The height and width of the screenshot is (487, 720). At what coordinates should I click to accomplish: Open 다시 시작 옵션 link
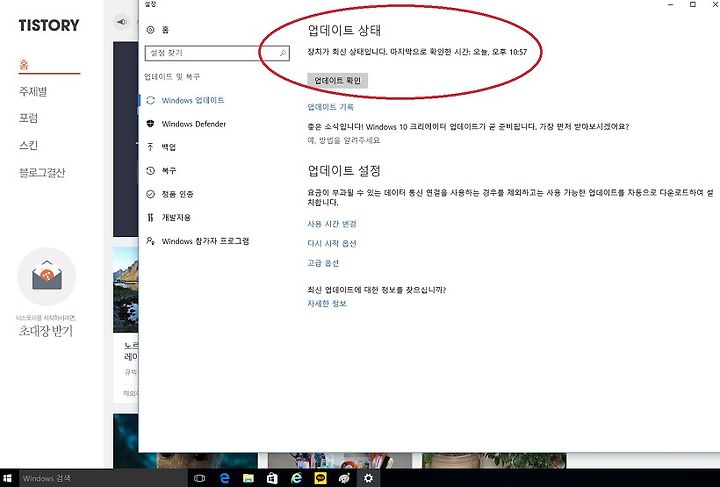tap(332, 243)
